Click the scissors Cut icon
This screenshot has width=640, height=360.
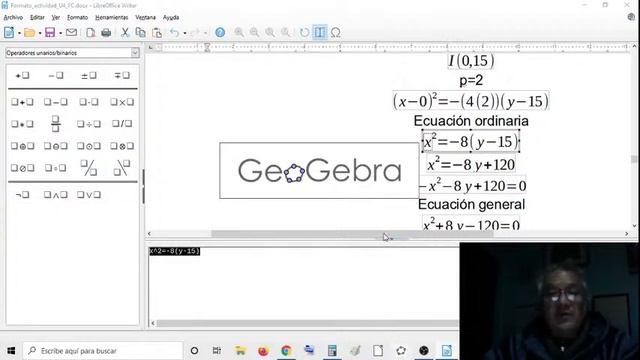coord(125,32)
